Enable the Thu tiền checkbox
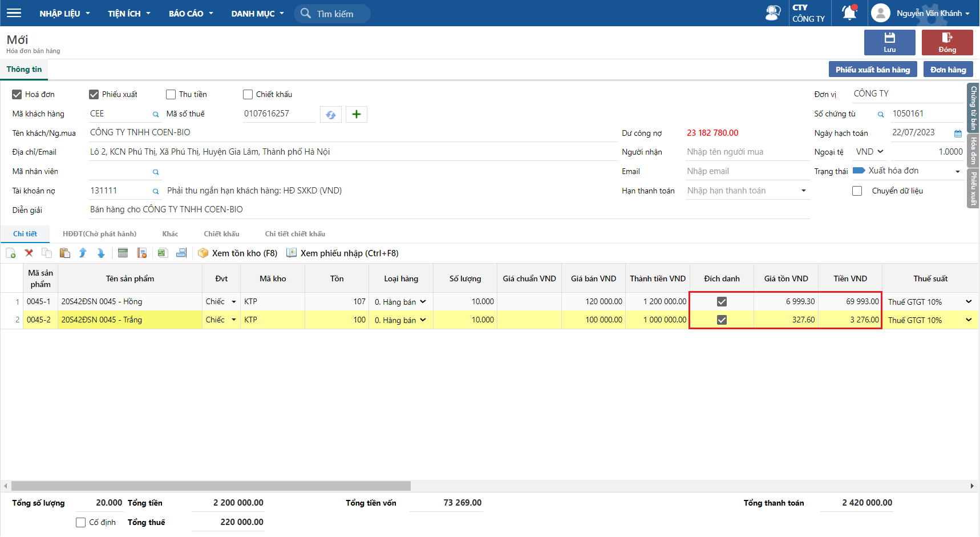This screenshot has width=980, height=537. [171, 95]
